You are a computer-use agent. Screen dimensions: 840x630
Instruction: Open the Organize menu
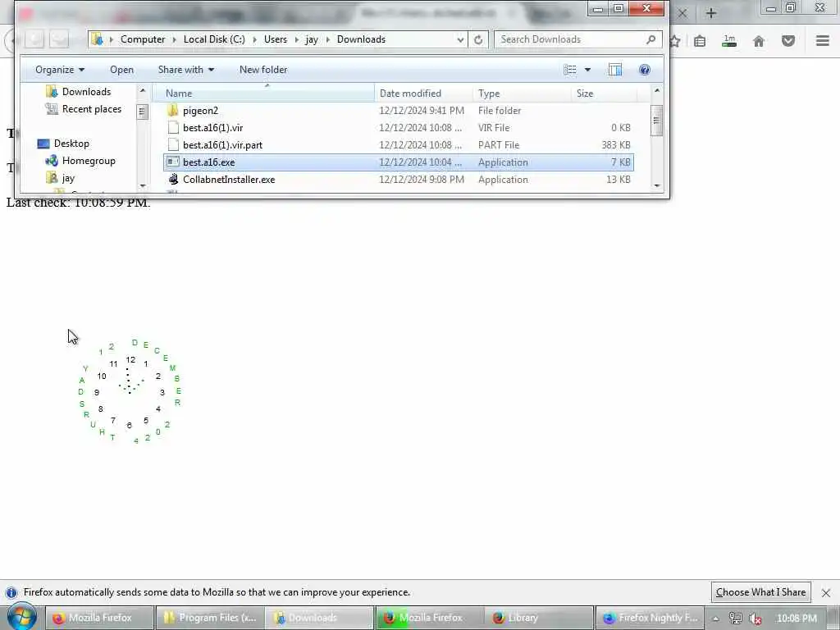point(59,70)
